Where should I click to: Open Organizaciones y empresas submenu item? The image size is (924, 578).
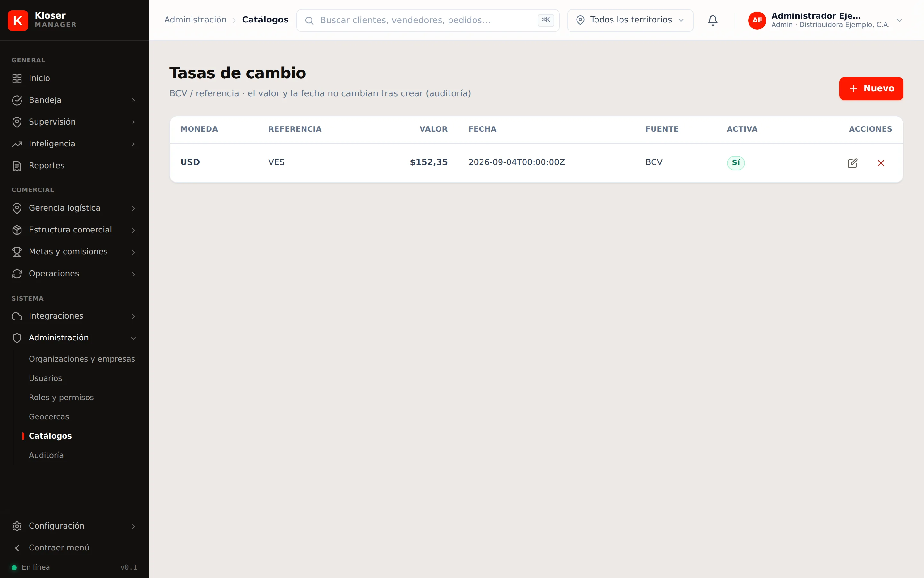pos(82,359)
